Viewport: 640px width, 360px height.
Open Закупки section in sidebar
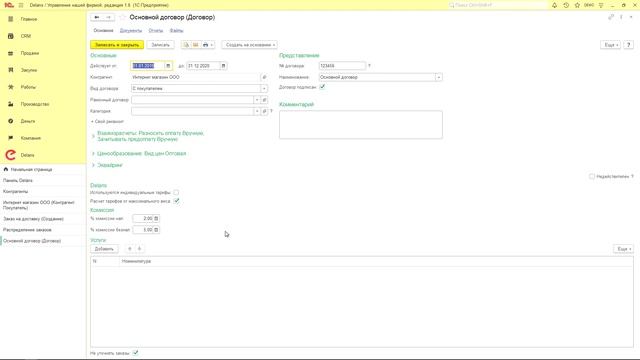tap(29, 70)
